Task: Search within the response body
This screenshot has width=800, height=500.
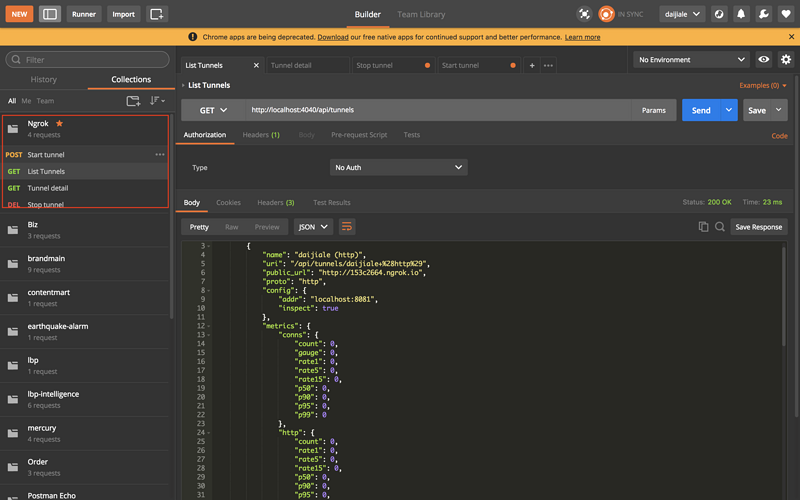Action: [x=719, y=227]
